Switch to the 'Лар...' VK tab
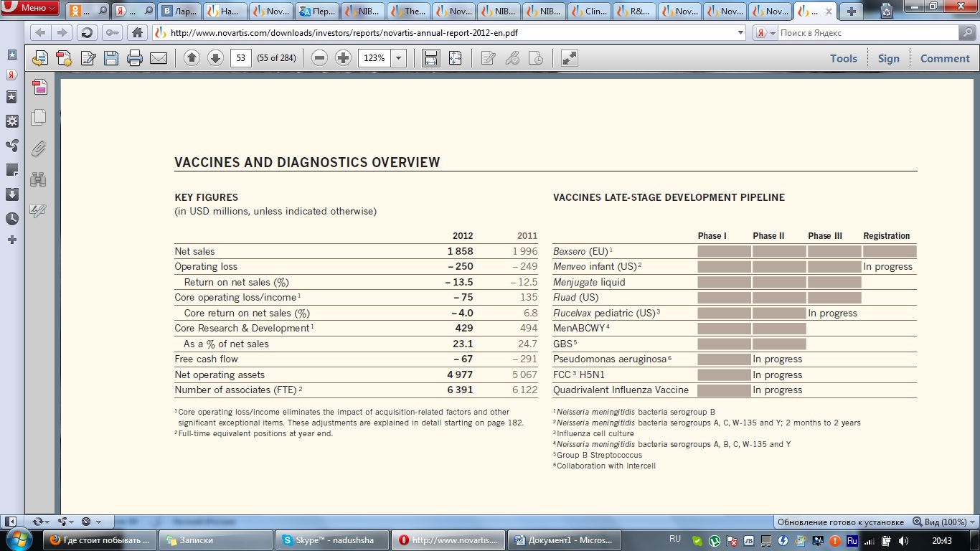Viewport: 980px width, 551px height. 179,11
